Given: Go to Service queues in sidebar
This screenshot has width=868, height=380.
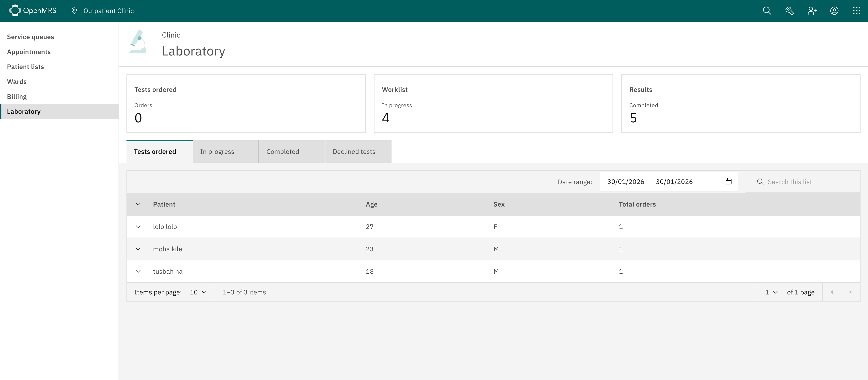Looking at the screenshot, I should click(30, 37).
